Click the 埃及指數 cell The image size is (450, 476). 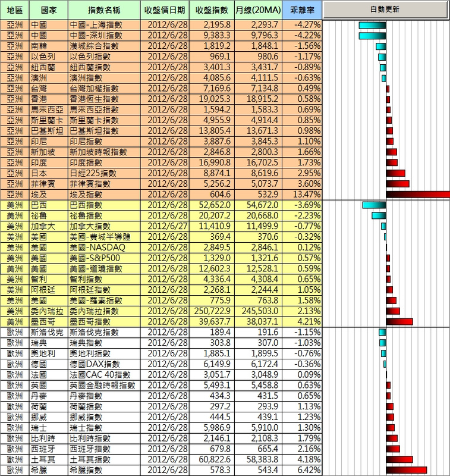104,195
